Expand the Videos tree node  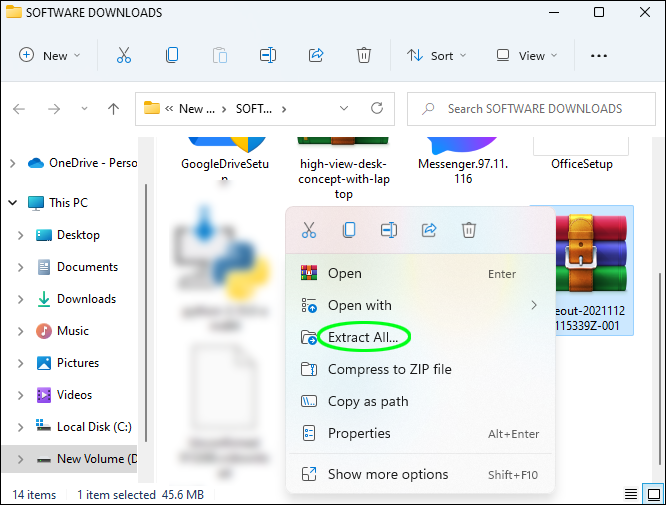pos(20,395)
